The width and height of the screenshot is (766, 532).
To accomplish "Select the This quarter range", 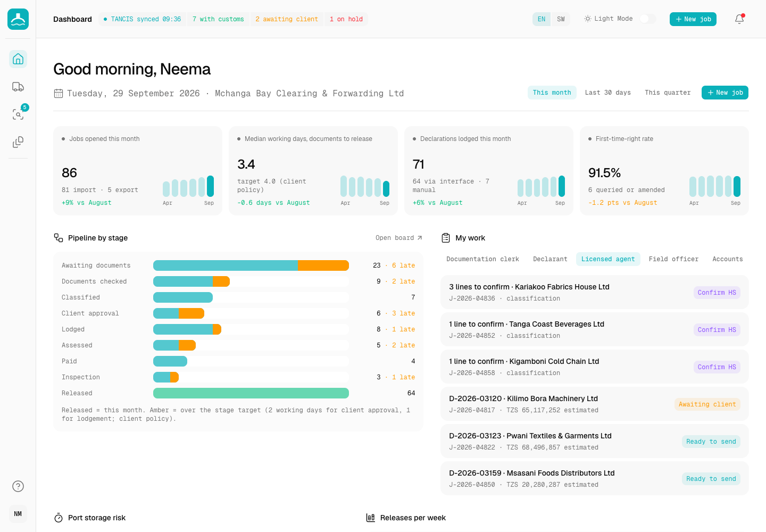I will (x=668, y=93).
